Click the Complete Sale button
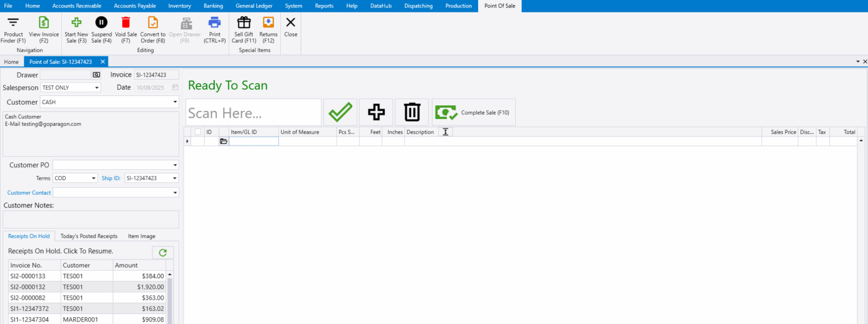This screenshot has height=324, width=868. (x=474, y=112)
